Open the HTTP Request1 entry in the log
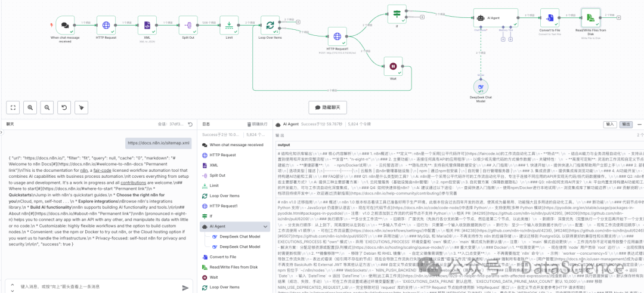 tap(235, 206)
